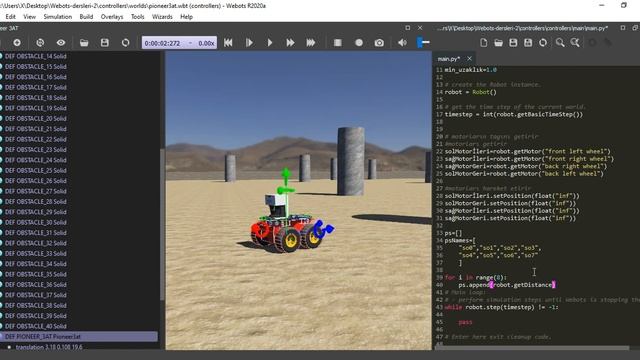
Task: Place cursor on min_uzaklik=1.0 line
Action: [x=471, y=70]
